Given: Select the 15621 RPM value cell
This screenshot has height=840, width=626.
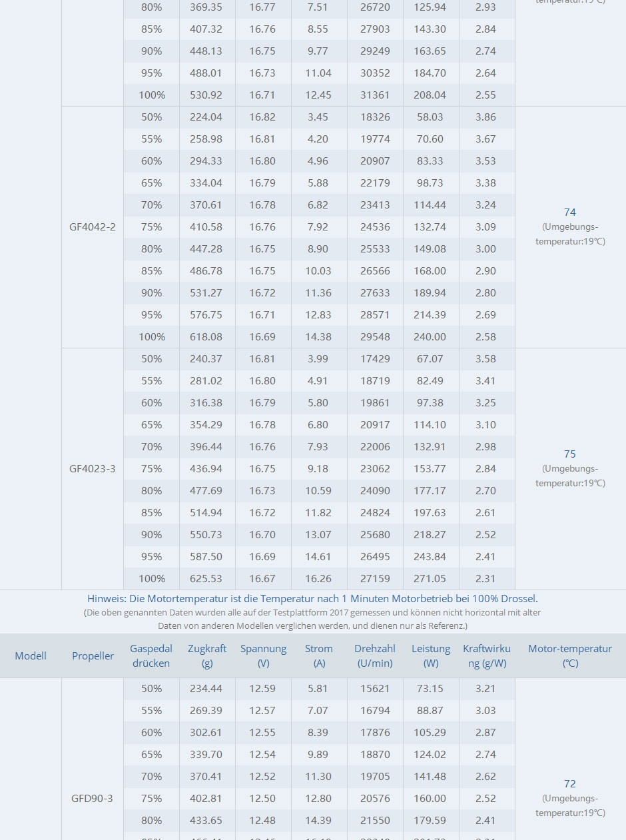Looking at the screenshot, I should point(375,688).
